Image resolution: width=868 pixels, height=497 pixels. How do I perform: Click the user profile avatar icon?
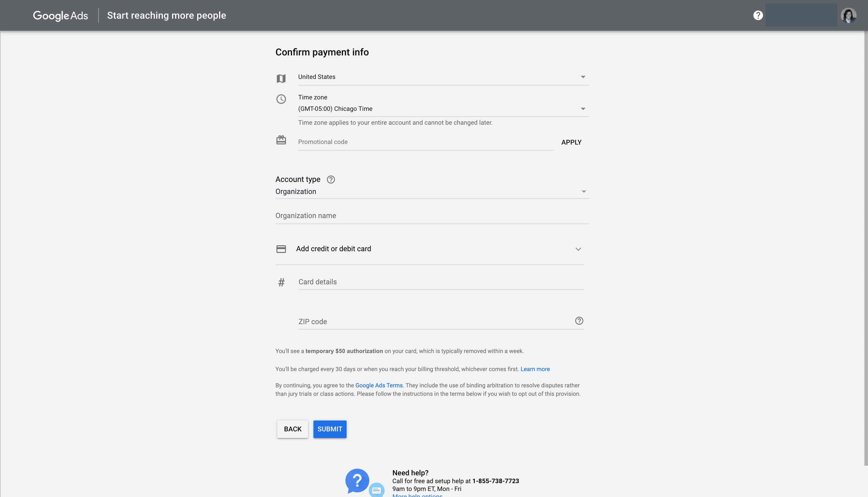[848, 15]
